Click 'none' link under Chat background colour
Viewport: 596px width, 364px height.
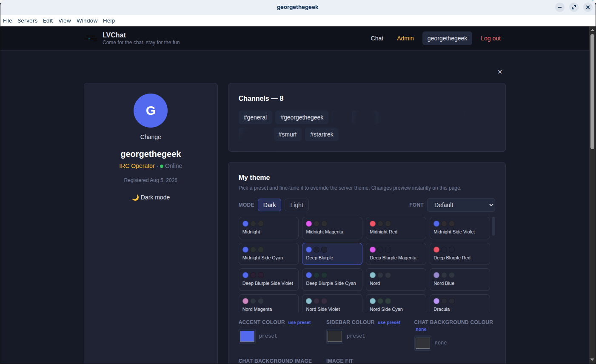(421, 329)
